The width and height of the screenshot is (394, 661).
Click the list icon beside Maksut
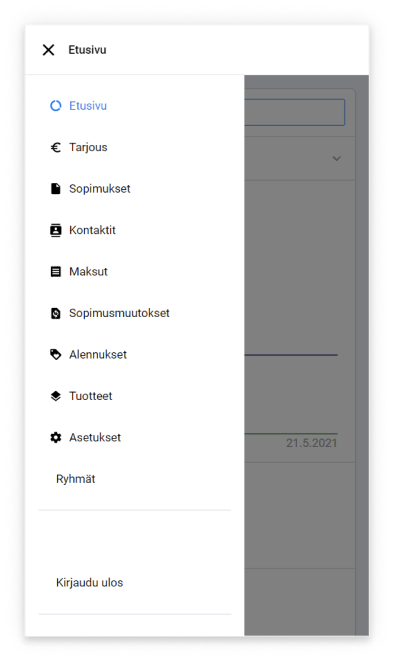(56, 271)
